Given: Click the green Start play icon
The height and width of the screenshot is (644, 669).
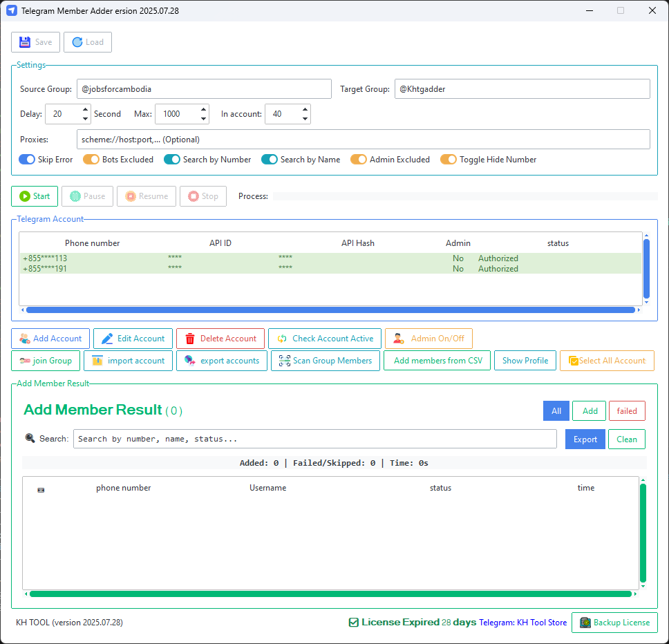Looking at the screenshot, I should click(25, 196).
